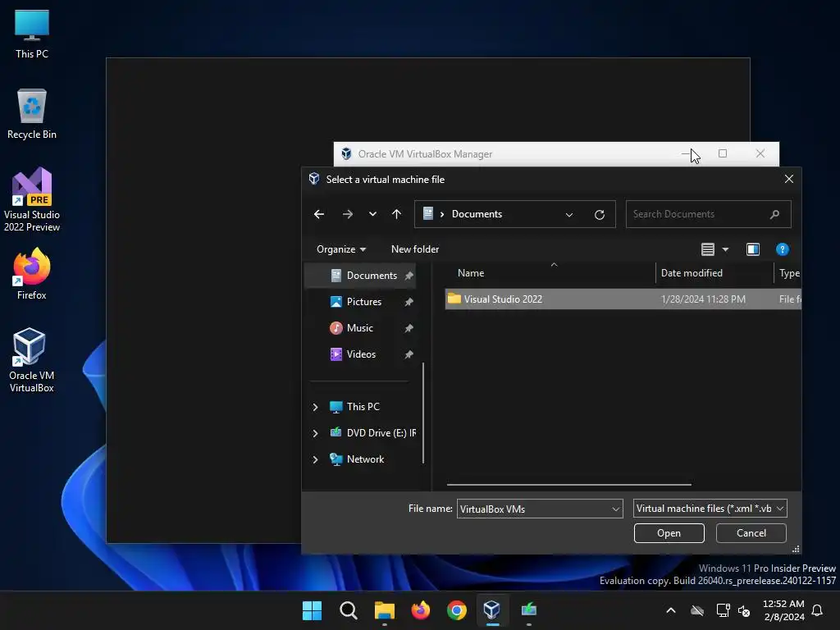840x630 pixels.
Task: Open taskbar Search
Action: click(x=348, y=610)
